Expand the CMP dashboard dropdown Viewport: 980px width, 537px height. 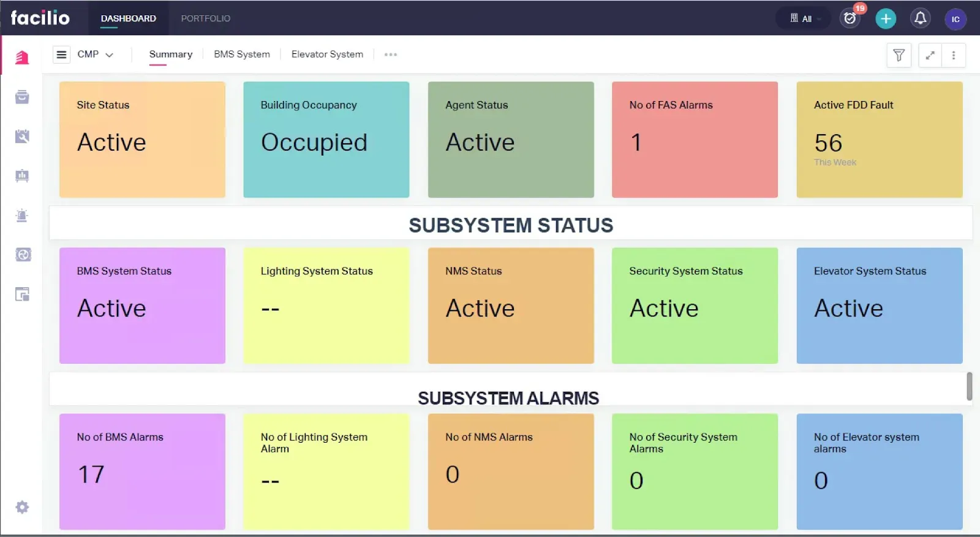pos(96,54)
